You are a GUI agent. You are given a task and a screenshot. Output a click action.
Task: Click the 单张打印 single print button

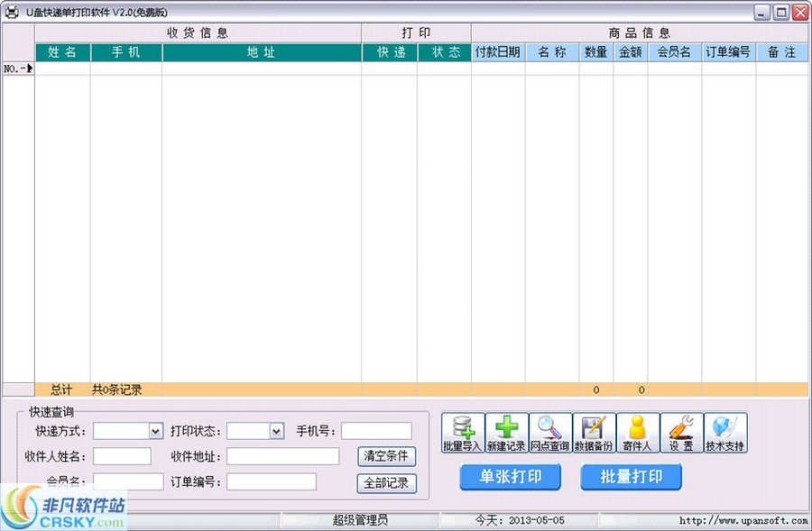point(510,479)
